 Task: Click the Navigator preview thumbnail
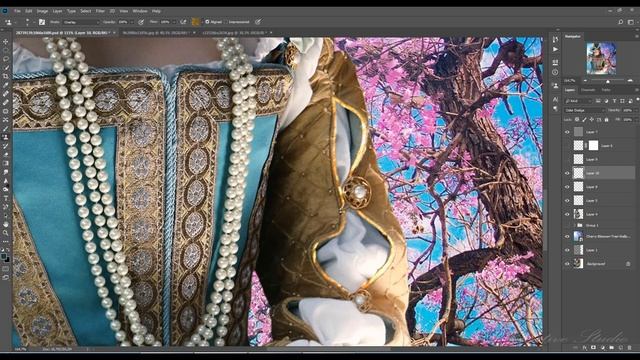coord(601,58)
